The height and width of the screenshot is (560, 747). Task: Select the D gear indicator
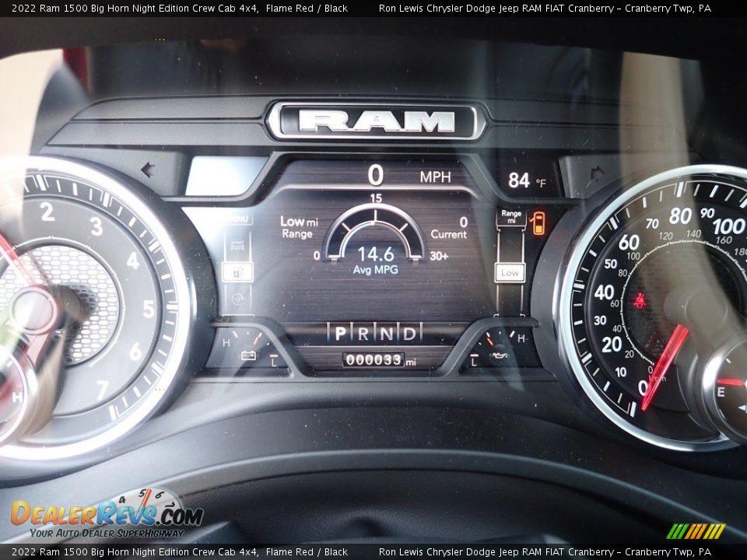409,334
